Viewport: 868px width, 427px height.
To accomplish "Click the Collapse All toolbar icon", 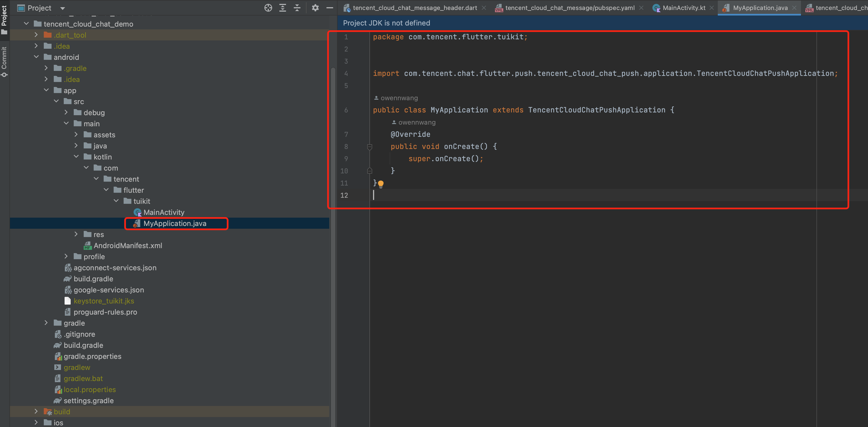I will click(297, 8).
